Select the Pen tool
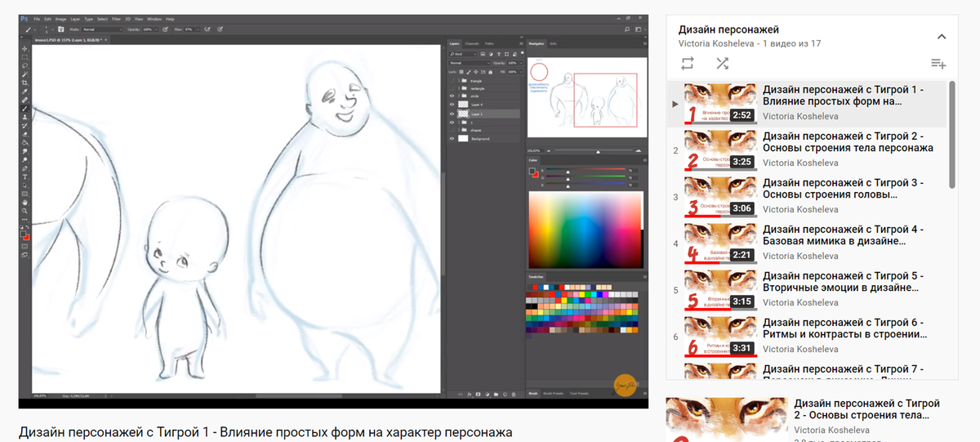This screenshot has width=980, height=442. tap(24, 168)
